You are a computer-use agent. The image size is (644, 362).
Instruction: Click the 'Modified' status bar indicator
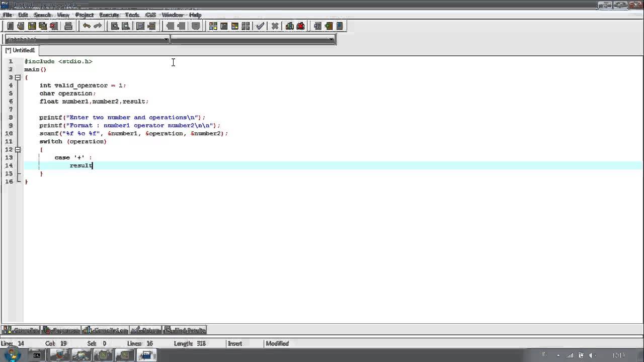coord(277,343)
